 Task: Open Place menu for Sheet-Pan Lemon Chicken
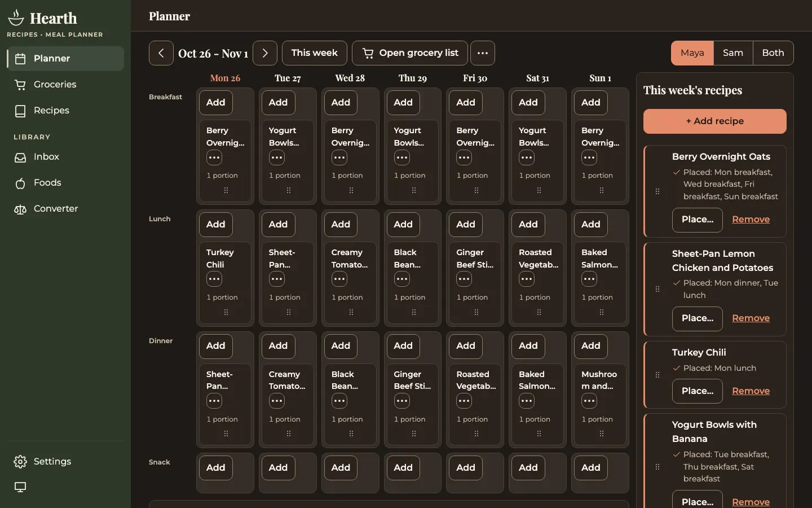698,319
